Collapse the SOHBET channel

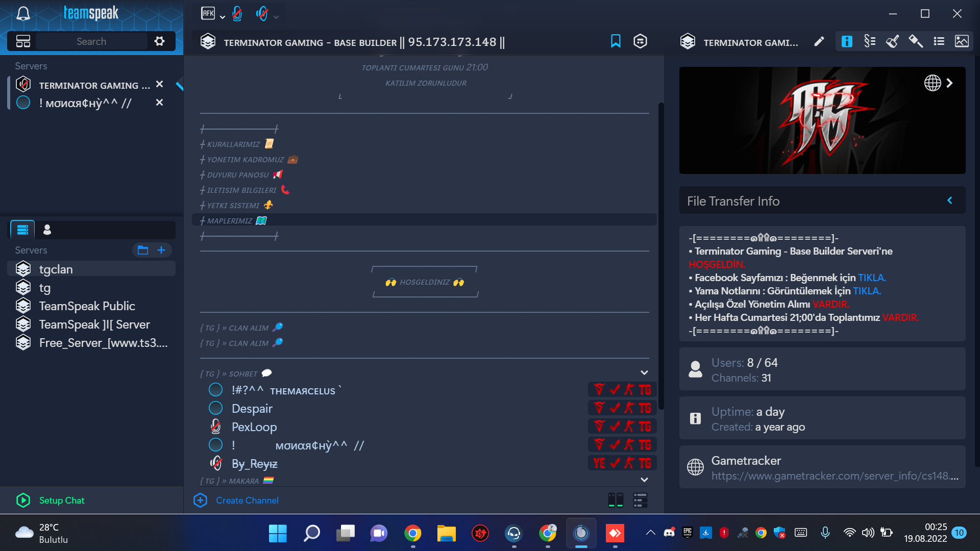(x=644, y=373)
